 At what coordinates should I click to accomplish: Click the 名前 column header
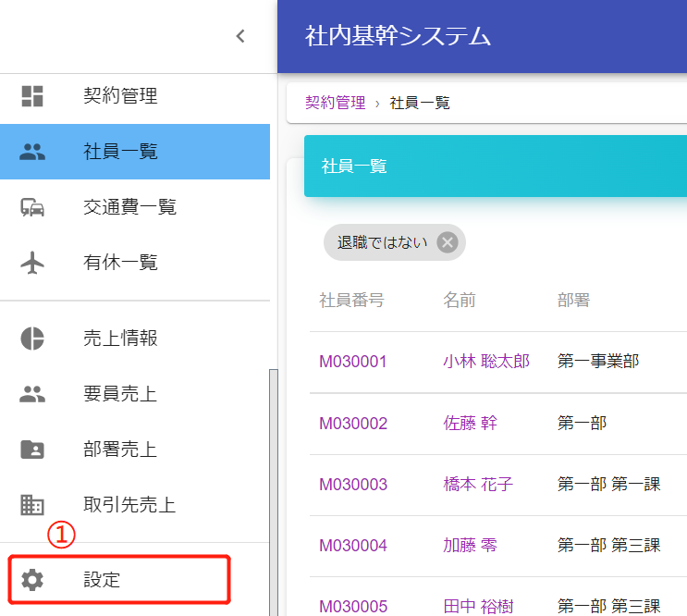pos(459,301)
